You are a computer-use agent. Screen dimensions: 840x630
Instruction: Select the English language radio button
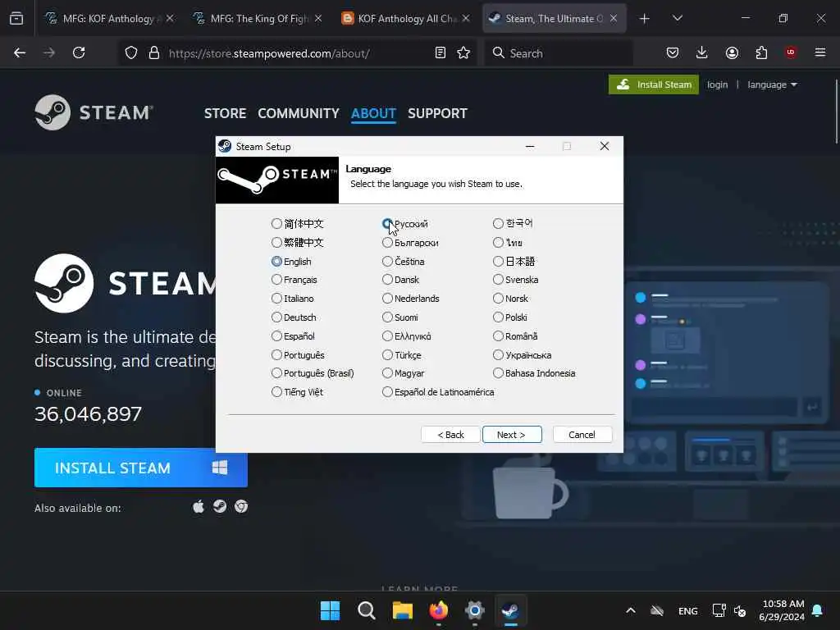point(276,262)
